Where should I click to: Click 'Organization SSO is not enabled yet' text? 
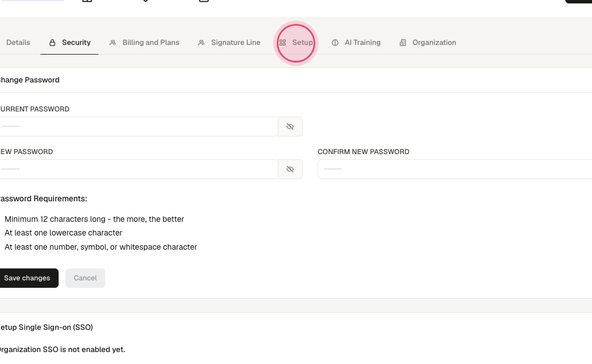pos(62,350)
